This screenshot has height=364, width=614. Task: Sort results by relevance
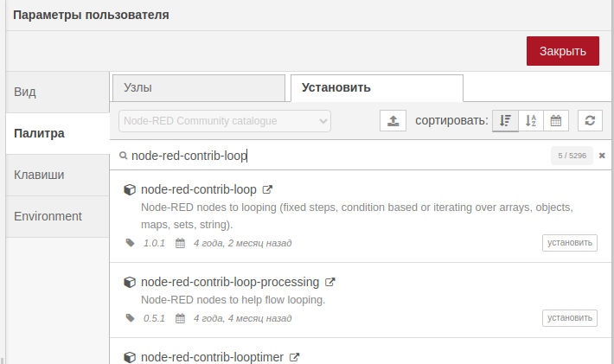tap(506, 121)
